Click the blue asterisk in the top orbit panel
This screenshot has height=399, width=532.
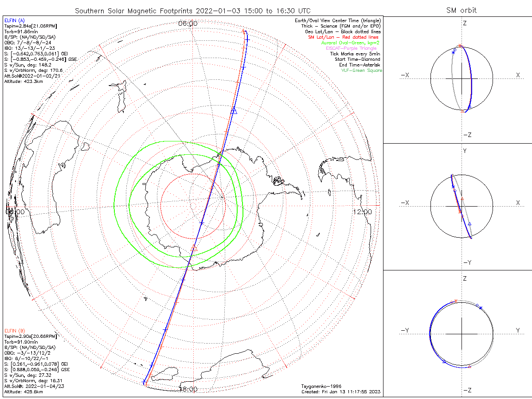pyautogui.click(x=453, y=52)
